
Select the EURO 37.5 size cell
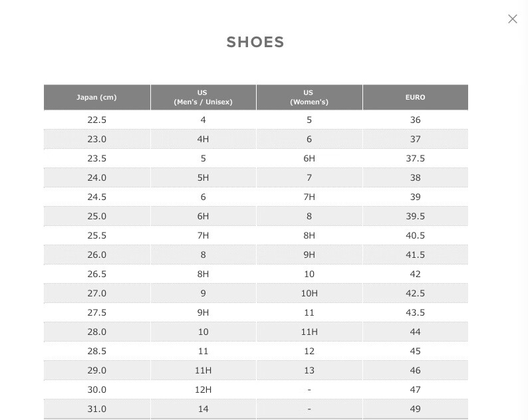click(x=415, y=159)
